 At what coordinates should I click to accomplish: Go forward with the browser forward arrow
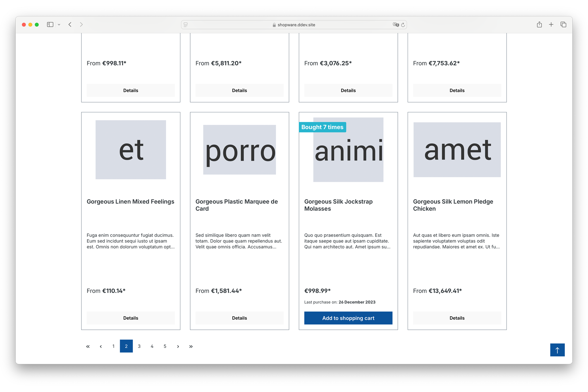point(81,24)
